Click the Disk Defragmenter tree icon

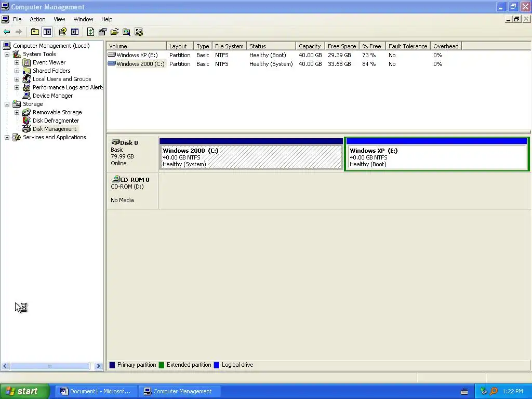[26, 121]
